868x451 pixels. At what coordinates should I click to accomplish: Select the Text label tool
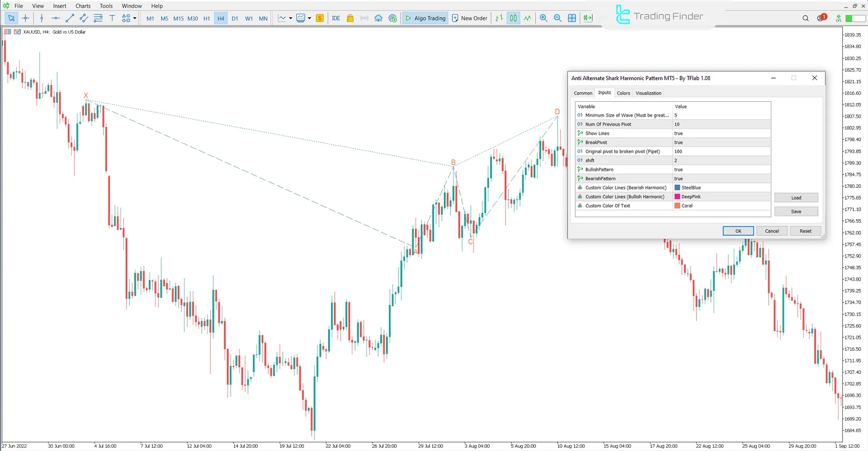coord(112,18)
